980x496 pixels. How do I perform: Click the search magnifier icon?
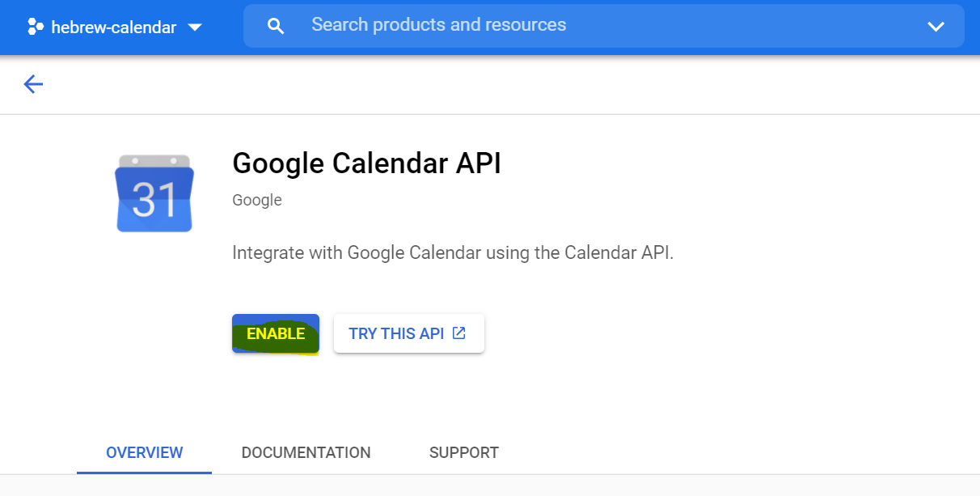[276, 25]
